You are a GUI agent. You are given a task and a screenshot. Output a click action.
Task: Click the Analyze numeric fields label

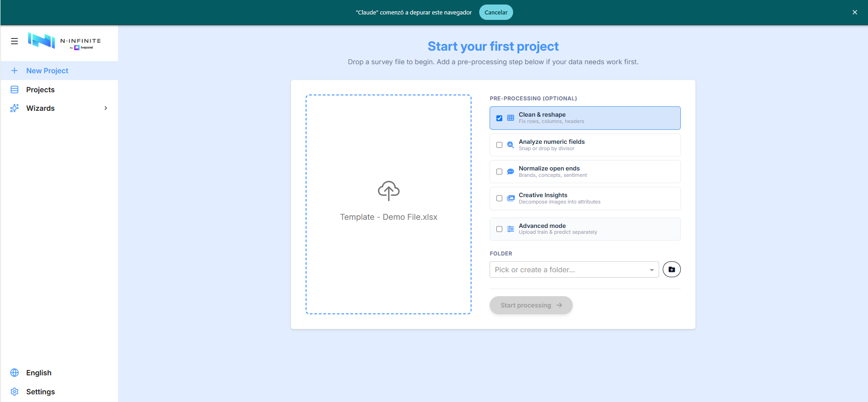(x=552, y=142)
